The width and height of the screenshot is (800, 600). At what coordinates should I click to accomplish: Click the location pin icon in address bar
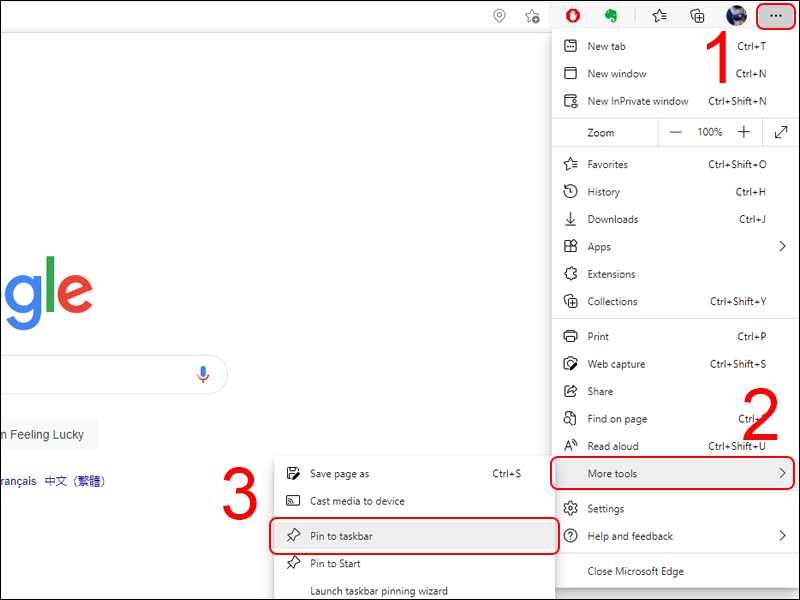point(499,16)
